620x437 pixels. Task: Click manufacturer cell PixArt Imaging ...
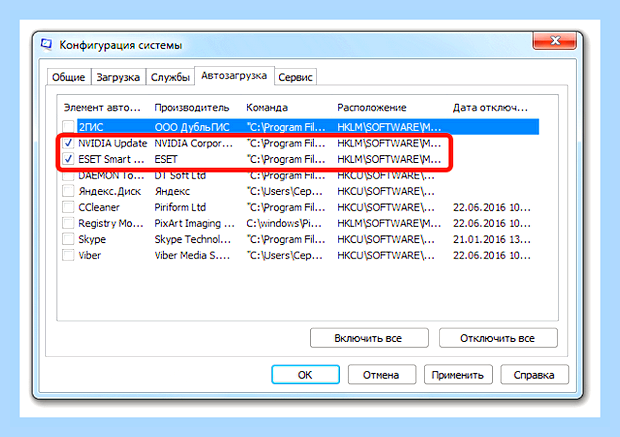(195, 223)
